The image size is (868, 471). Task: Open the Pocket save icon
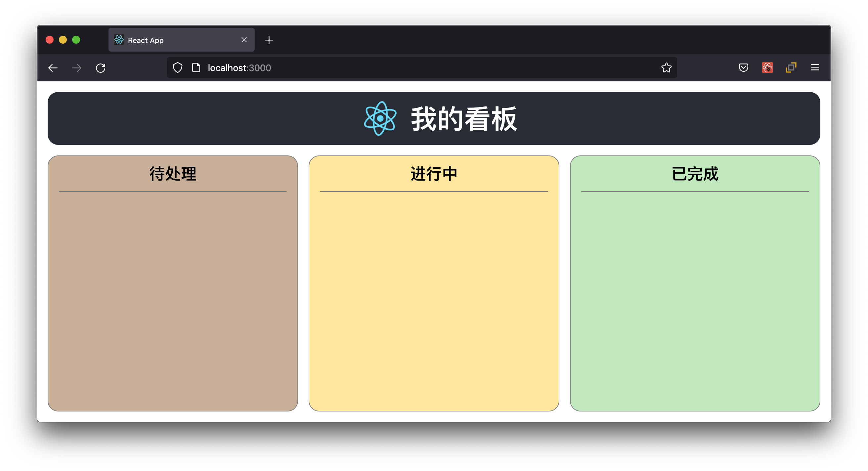coord(743,68)
